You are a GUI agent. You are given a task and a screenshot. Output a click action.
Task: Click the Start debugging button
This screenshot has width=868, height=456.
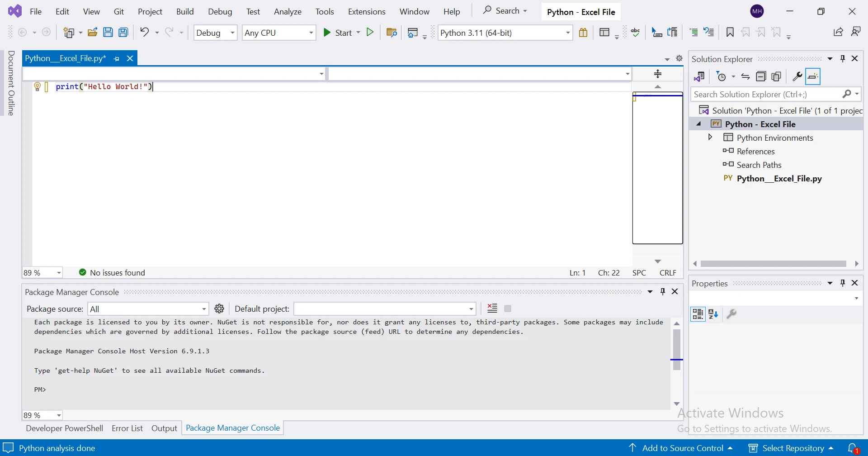[x=338, y=33]
